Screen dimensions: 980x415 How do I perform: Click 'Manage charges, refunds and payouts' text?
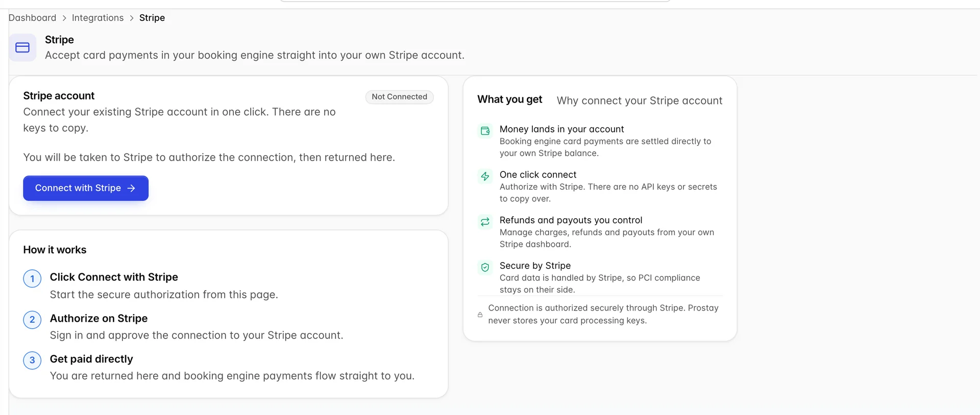(607, 238)
